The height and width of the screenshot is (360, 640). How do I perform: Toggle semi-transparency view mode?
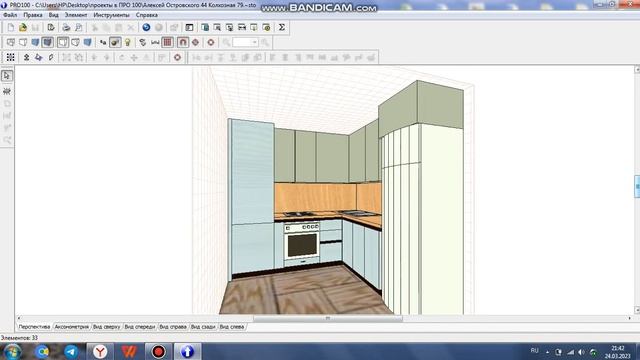pyautogui.click(x=75, y=42)
